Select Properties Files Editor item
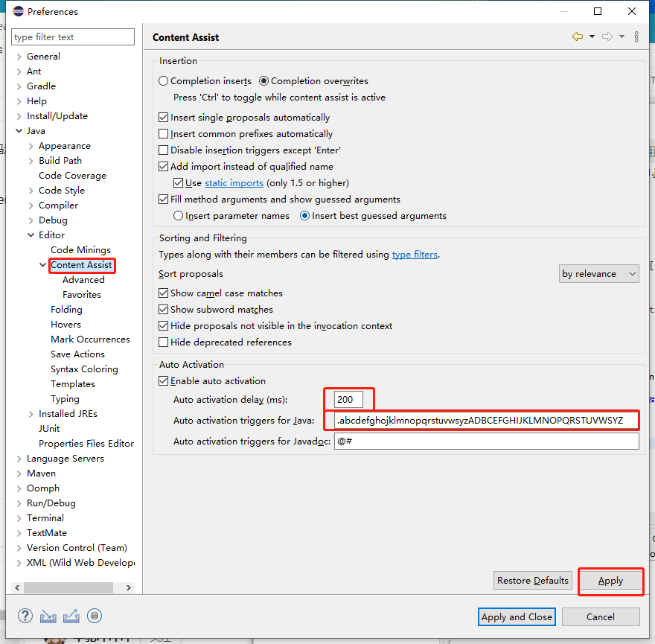Viewport: 655px width, 644px height. click(86, 444)
